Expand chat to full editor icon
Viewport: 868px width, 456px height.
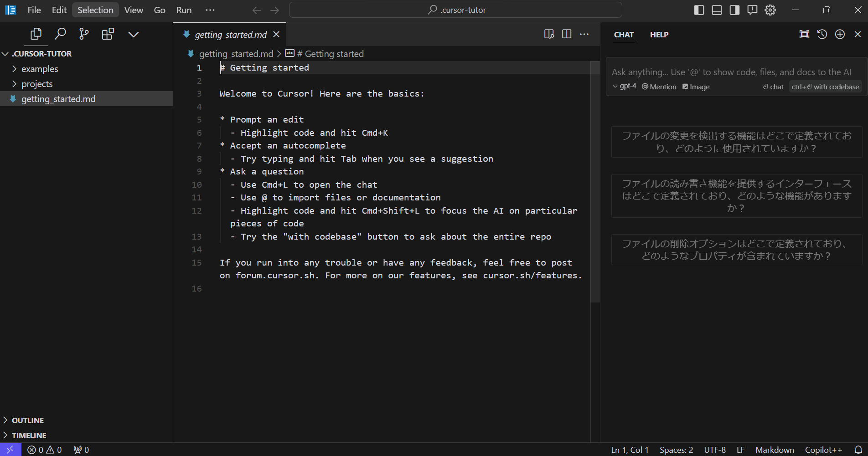point(804,34)
